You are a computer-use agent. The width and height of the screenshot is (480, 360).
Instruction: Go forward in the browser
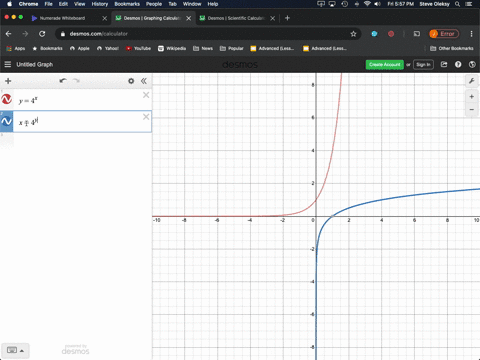tap(25, 34)
